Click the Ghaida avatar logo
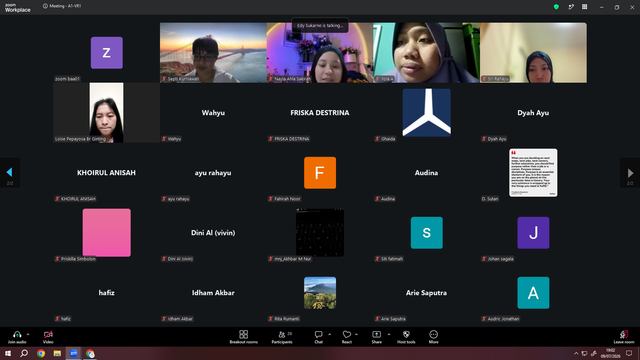The image size is (640, 360). coord(427,113)
